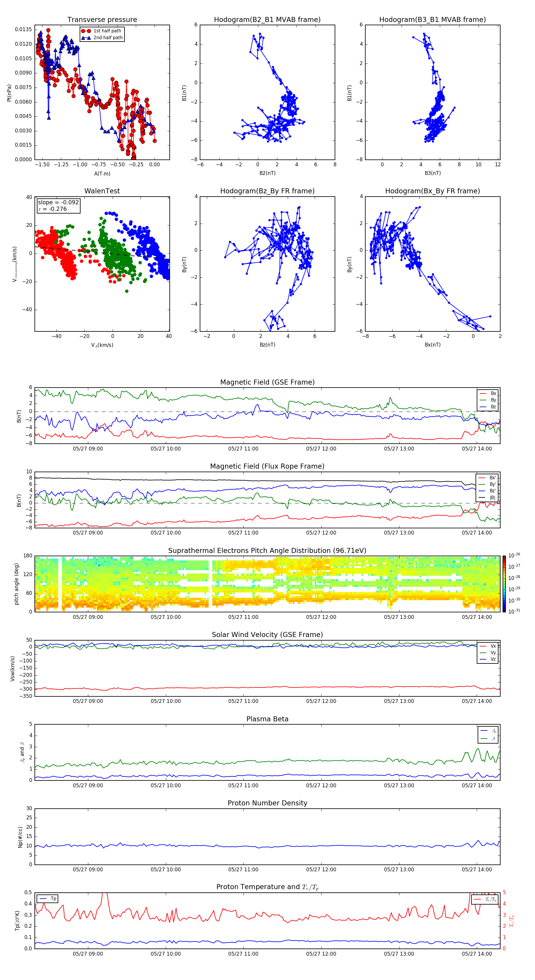Click the Hodogram(B3_B1 MVAB frame) title
Image resolution: width=535 pixels, height=980 pixels.
point(432,19)
